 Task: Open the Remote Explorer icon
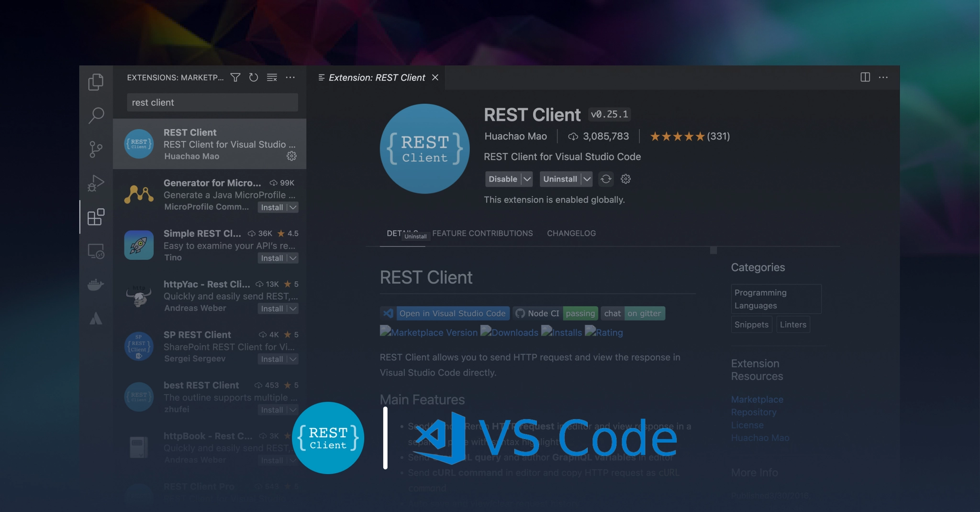[x=96, y=251]
